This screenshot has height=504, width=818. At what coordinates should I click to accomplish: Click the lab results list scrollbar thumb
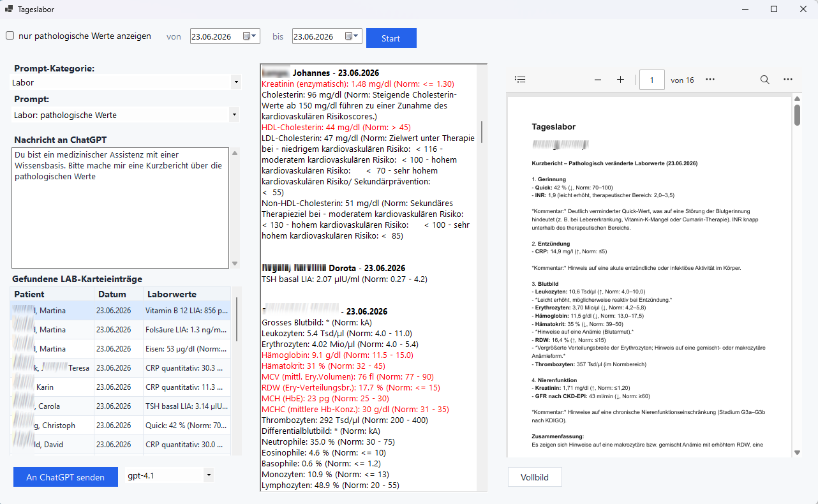pyautogui.click(x=482, y=131)
